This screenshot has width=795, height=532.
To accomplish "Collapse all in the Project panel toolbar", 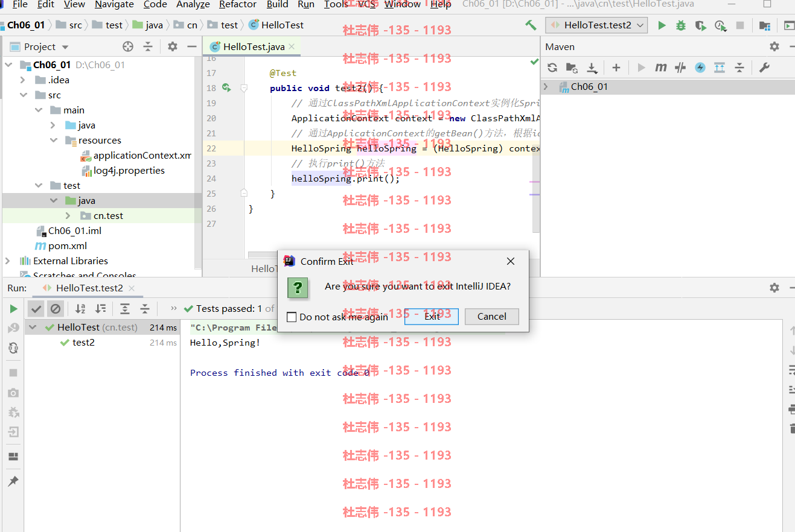I will pyautogui.click(x=148, y=46).
